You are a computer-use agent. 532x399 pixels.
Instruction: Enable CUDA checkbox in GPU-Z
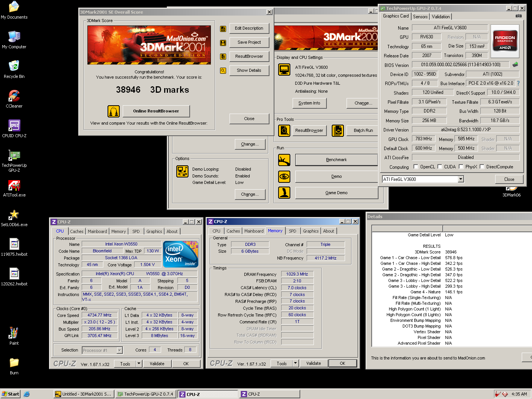[440, 166]
